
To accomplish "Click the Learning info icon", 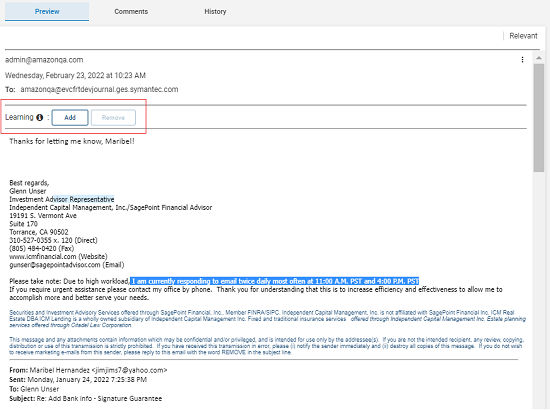I will tap(40, 117).
